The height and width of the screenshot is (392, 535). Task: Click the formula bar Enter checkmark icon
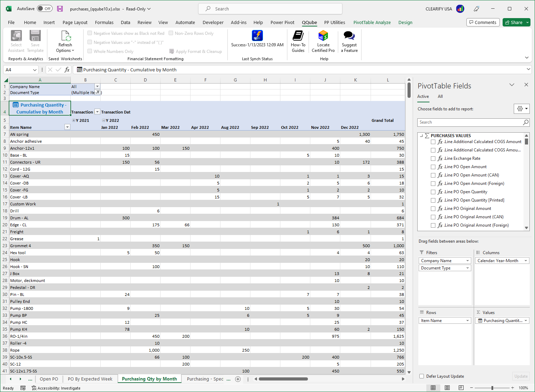pyautogui.click(x=59, y=70)
